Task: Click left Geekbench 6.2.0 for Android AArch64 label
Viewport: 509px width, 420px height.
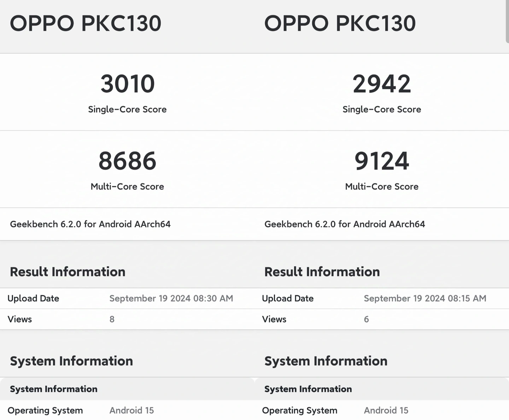Action: point(90,224)
